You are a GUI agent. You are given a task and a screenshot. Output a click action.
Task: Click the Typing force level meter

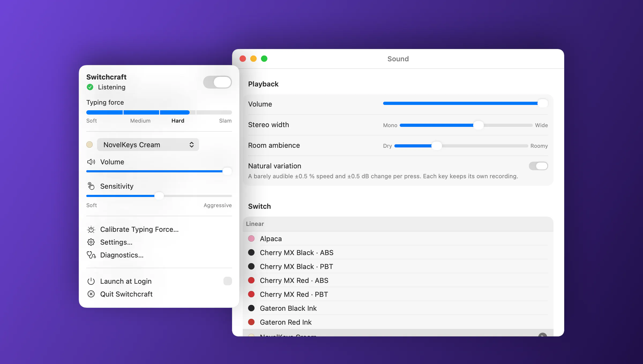pyautogui.click(x=159, y=112)
